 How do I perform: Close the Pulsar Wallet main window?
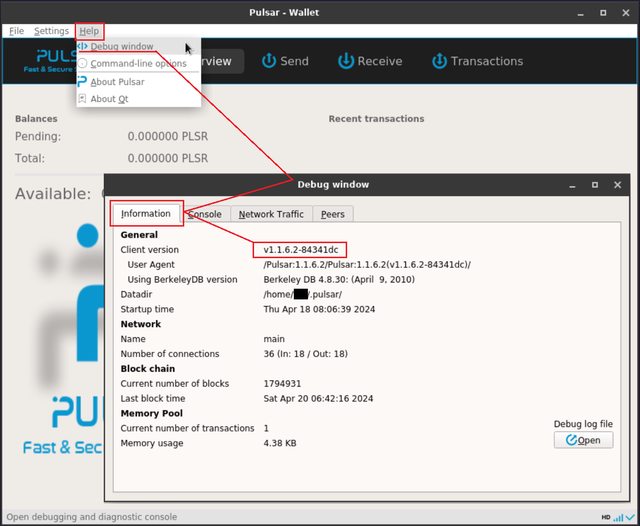[x=626, y=13]
